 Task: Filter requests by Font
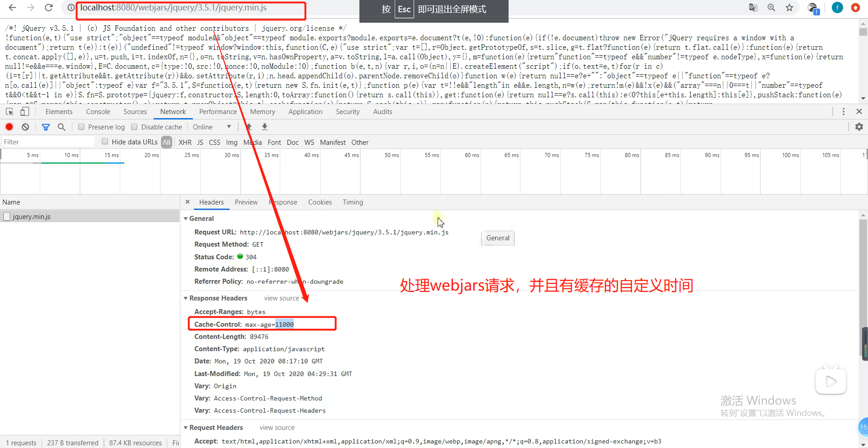[274, 142]
